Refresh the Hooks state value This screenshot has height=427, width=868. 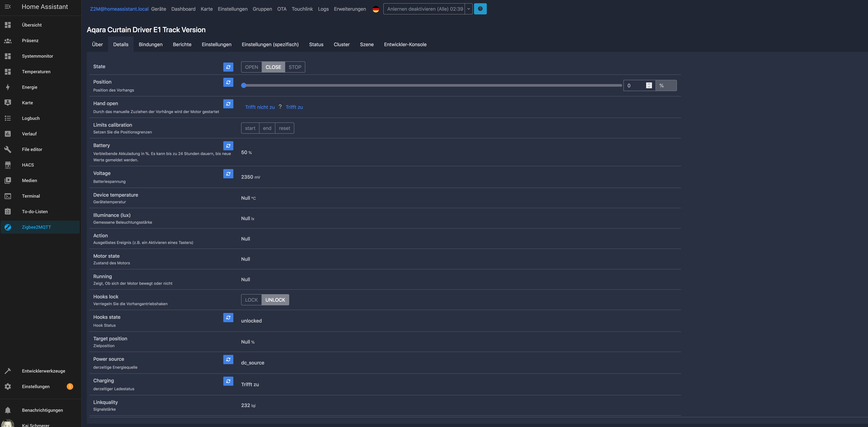pyautogui.click(x=228, y=317)
